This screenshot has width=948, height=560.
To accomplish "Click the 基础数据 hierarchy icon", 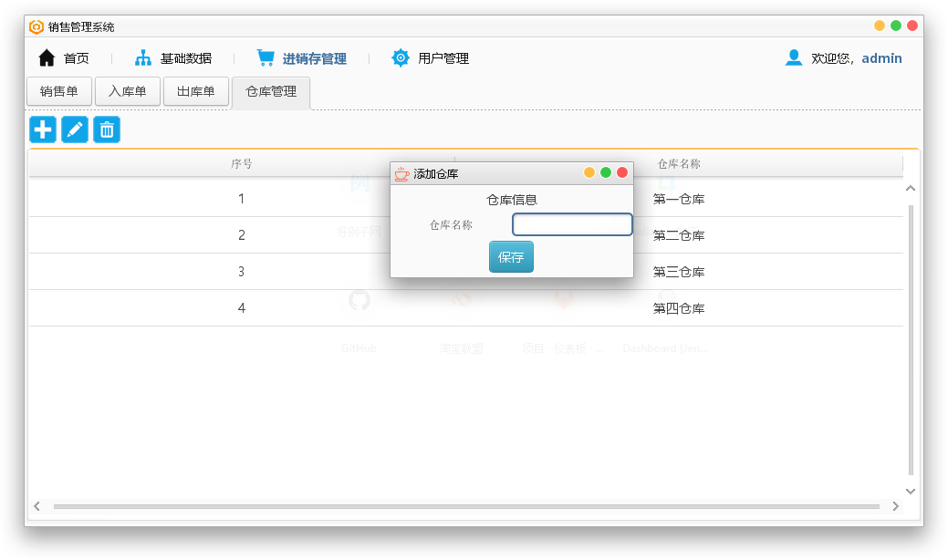I will (x=143, y=58).
